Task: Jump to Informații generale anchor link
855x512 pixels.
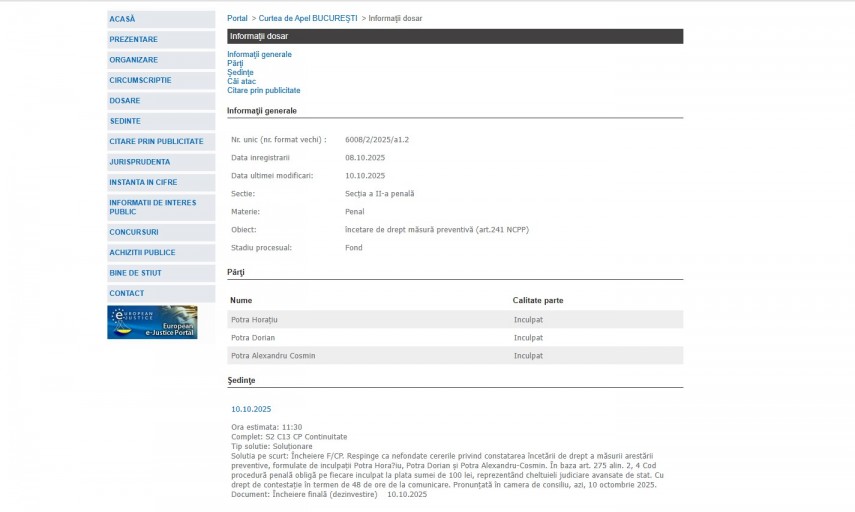Action: click(259, 54)
